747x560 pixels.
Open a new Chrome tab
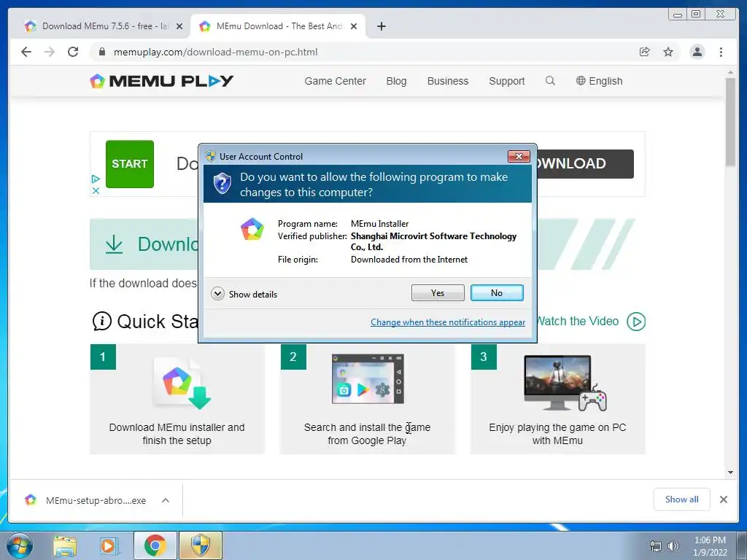(381, 26)
